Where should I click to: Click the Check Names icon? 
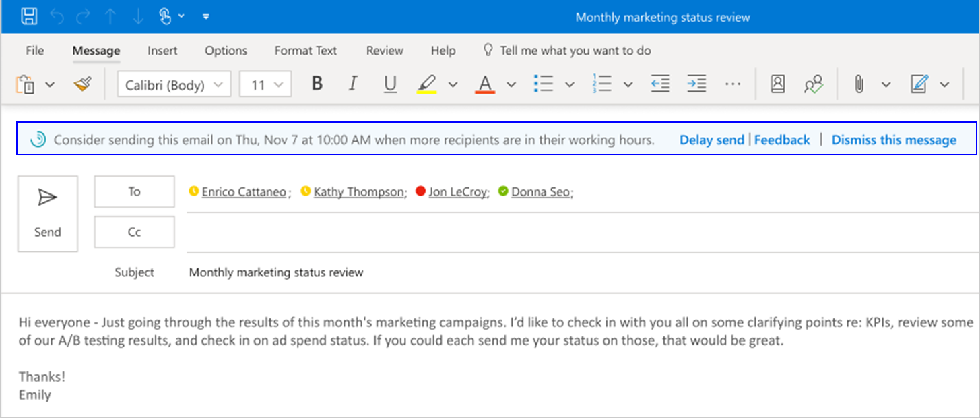pyautogui.click(x=814, y=84)
